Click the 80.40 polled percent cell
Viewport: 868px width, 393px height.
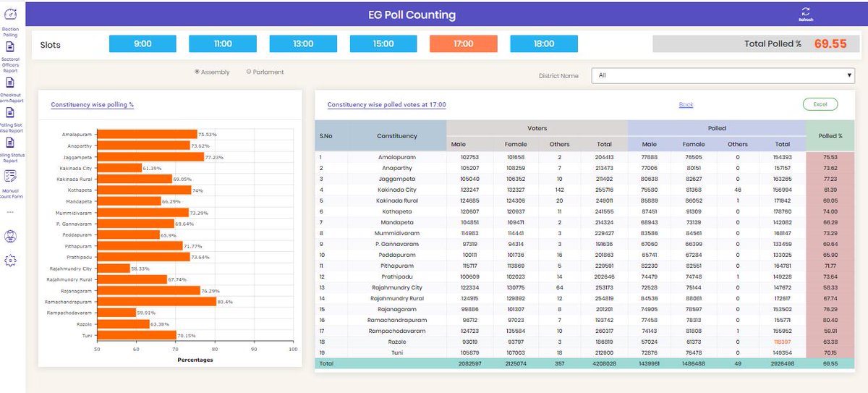830,320
